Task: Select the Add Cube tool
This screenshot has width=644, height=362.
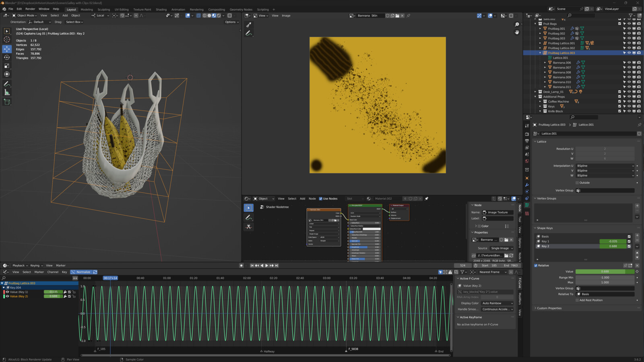Action: click(7, 102)
